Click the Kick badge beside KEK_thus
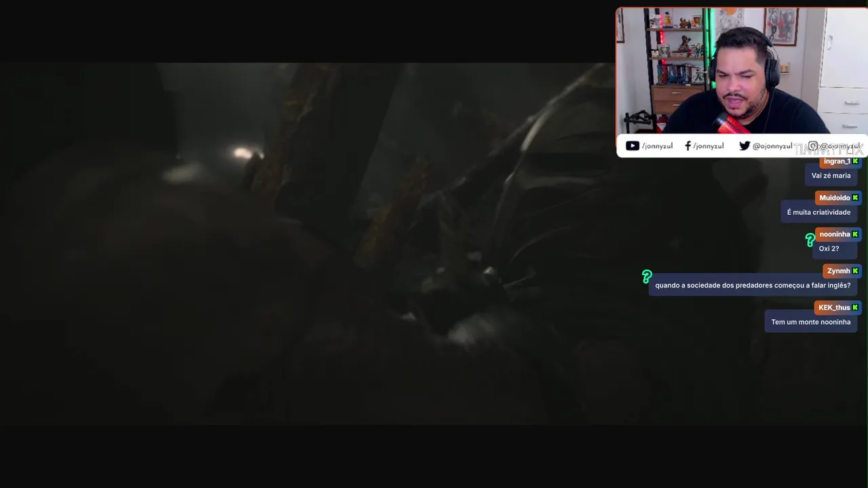Image resolution: width=868 pixels, height=488 pixels. pos(855,308)
